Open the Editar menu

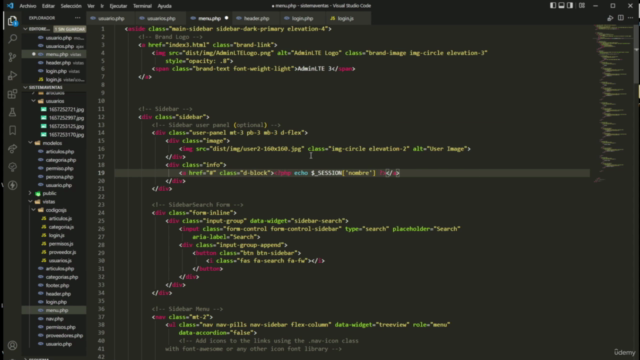click(48, 6)
